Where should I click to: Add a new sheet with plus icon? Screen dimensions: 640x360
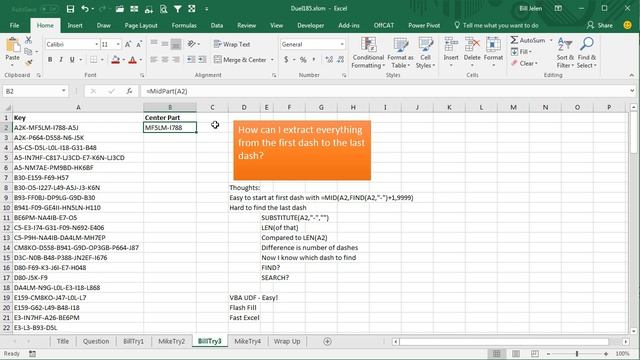pos(327,341)
